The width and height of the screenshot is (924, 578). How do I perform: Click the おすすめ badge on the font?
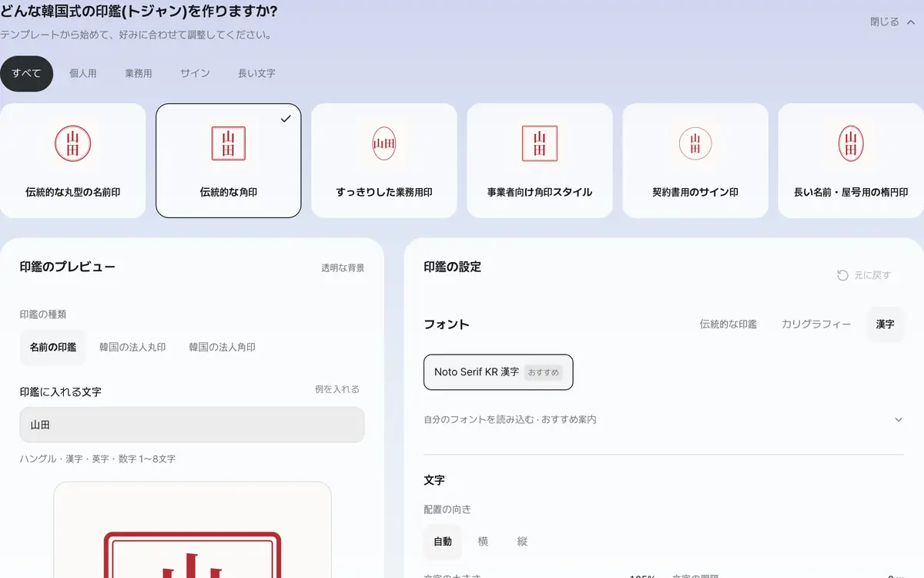(x=544, y=372)
